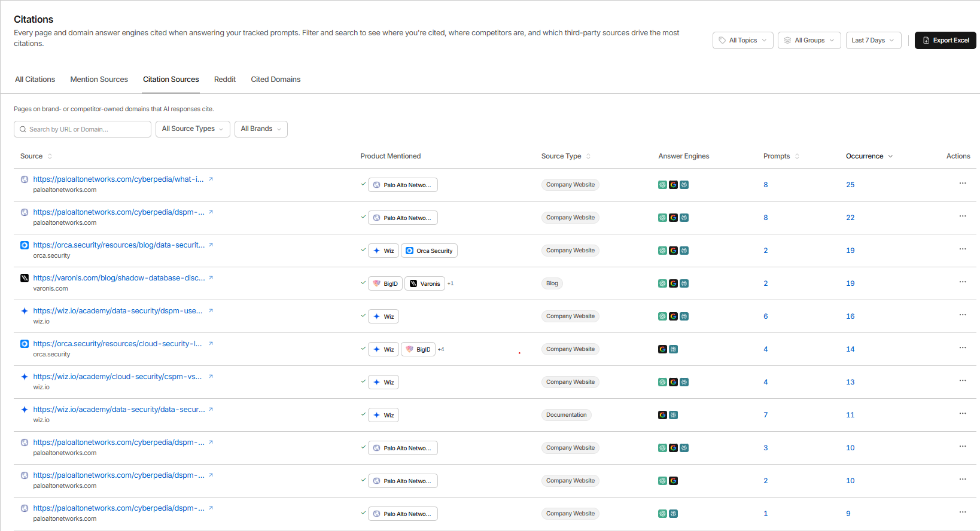Click the Blog source type badge
980x531 pixels.
click(552, 283)
